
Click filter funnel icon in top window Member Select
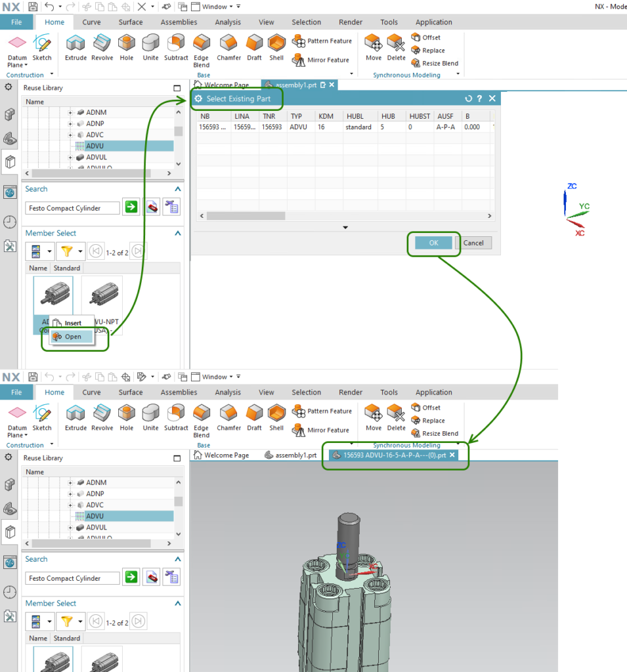point(67,251)
